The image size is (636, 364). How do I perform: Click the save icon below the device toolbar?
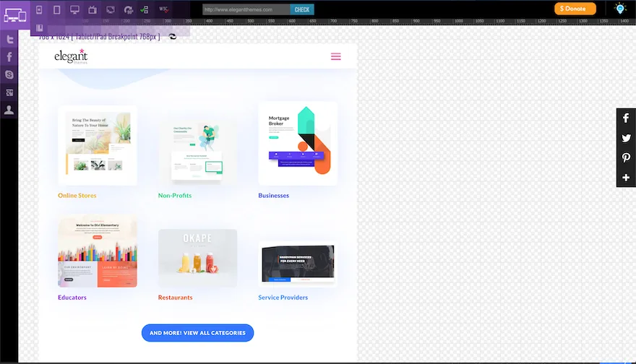click(x=39, y=28)
